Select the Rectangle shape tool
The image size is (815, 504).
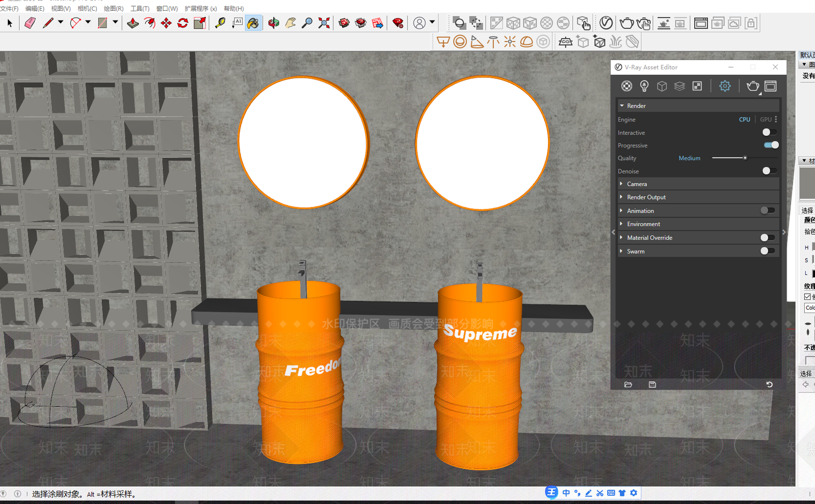103,23
